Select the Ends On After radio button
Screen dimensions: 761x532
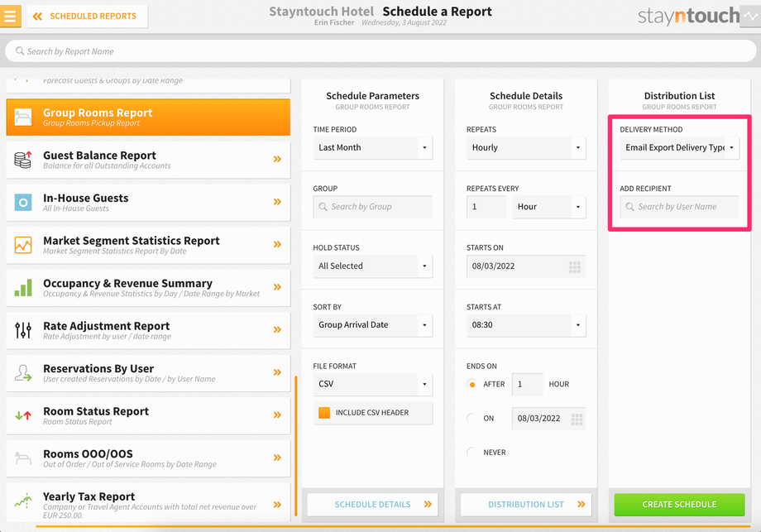pos(471,385)
